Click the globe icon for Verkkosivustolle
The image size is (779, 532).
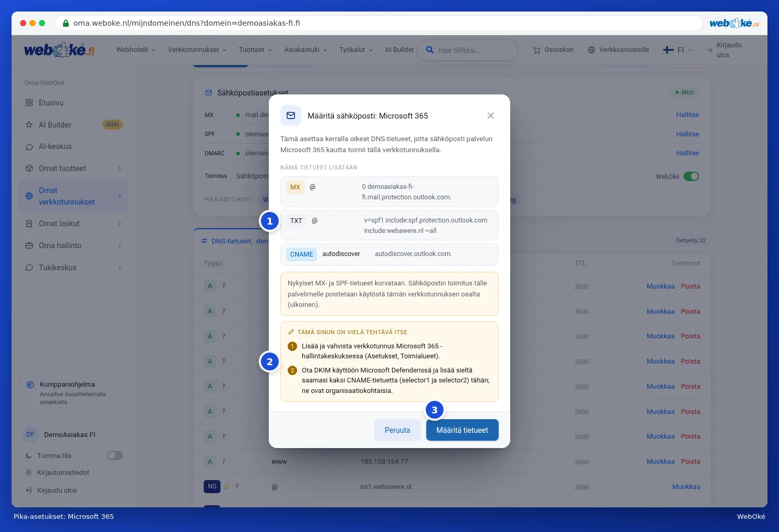tap(592, 50)
